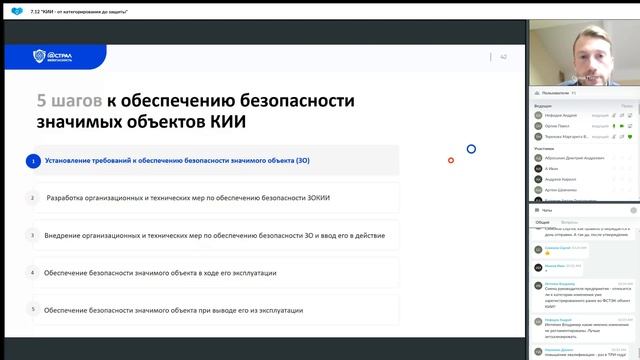
Task: Select the step 1 number circle on the slide
Action: [x=33, y=161]
